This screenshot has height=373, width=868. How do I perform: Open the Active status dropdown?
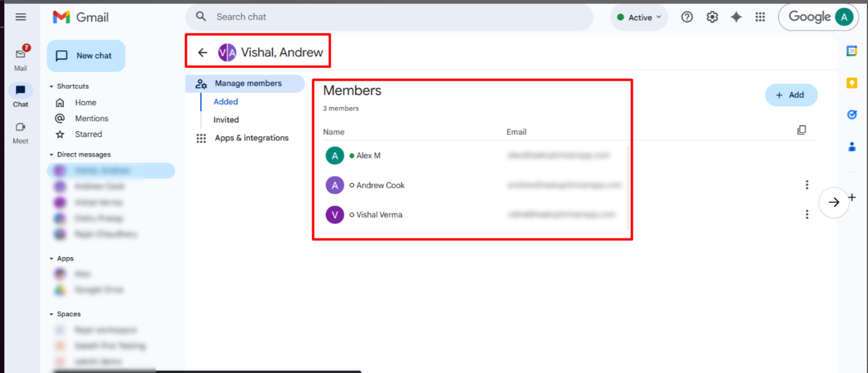click(x=639, y=17)
